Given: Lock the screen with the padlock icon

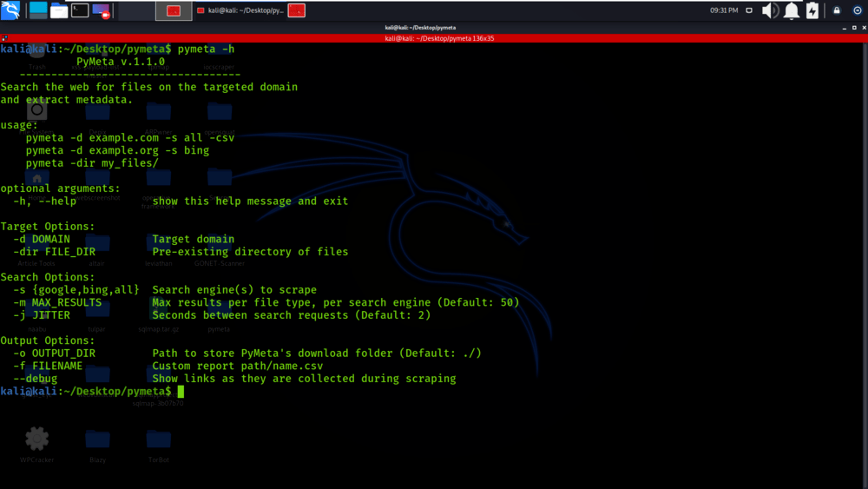Looking at the screenshot, I should (837, 10).
